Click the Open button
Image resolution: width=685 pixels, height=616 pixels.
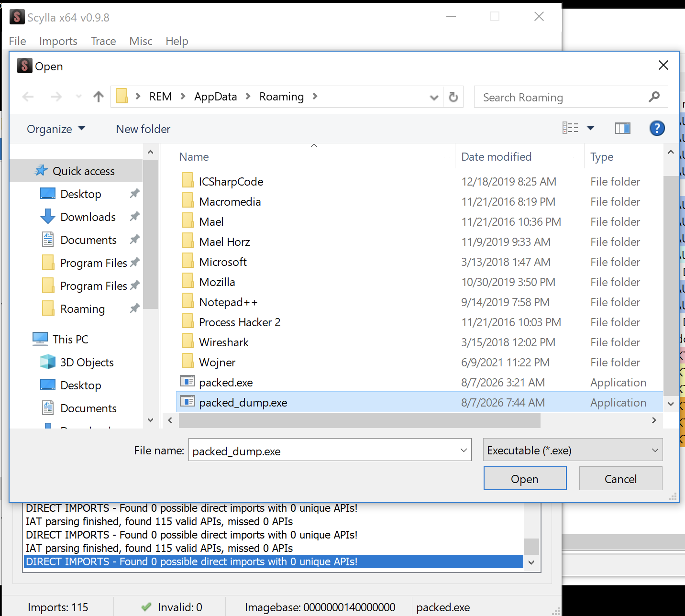pyautogui.click(x=525, y=478)
